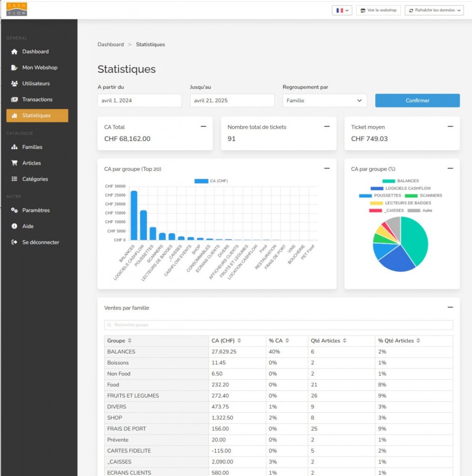Click the Paramètres gears icon
Screen dimensions: 472x476
click(x=14, y=210)
